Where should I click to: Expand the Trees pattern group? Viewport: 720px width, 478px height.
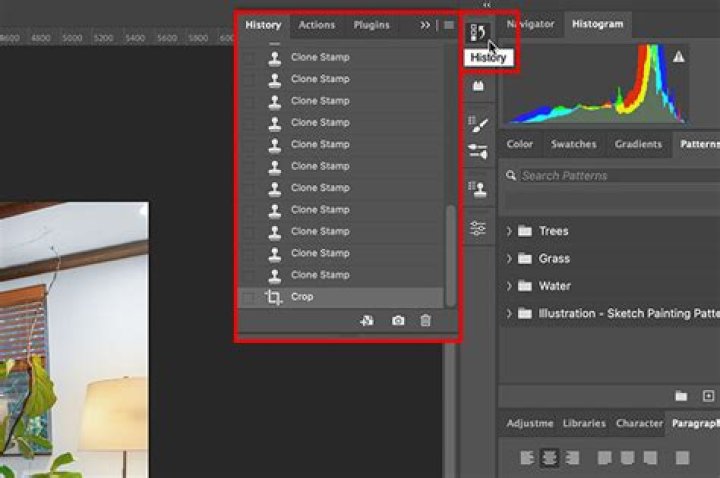pos(509,231)
